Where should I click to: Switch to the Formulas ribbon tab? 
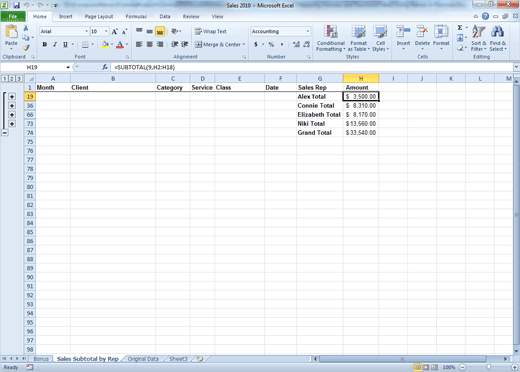[x=136, y=16]
